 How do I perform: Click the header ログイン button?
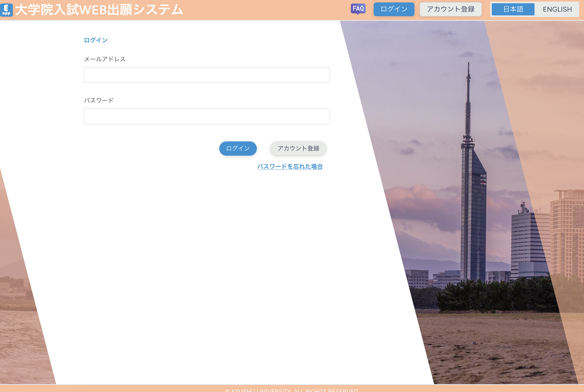point(394,9)
